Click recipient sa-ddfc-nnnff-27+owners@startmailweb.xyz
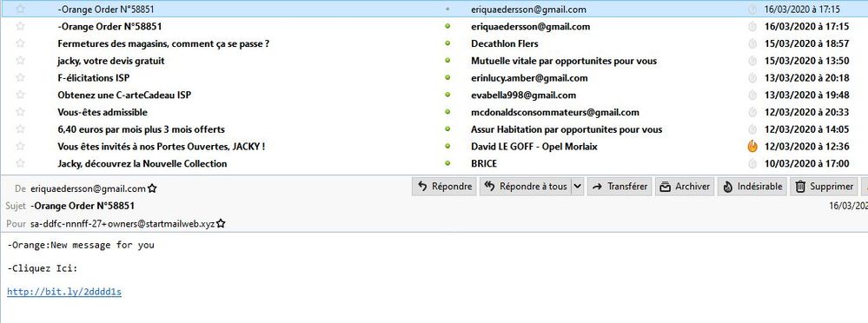Screen dimensions: 868x323 tap(123, 224)
